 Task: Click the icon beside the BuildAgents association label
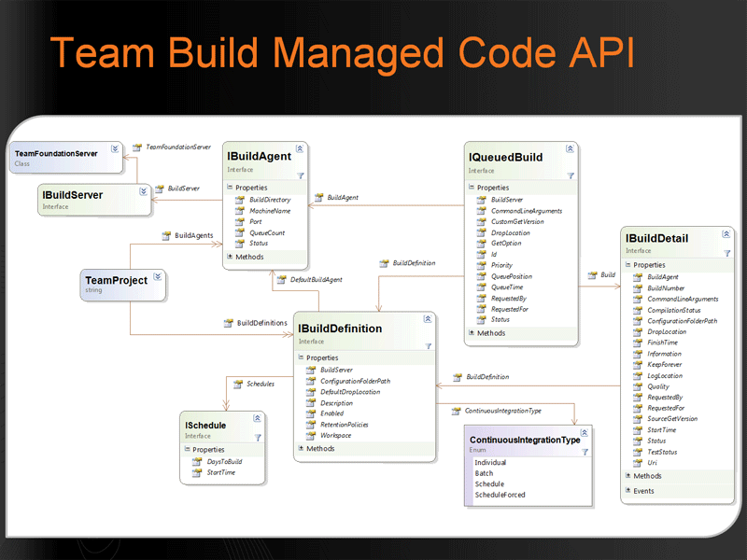(166, 235)
